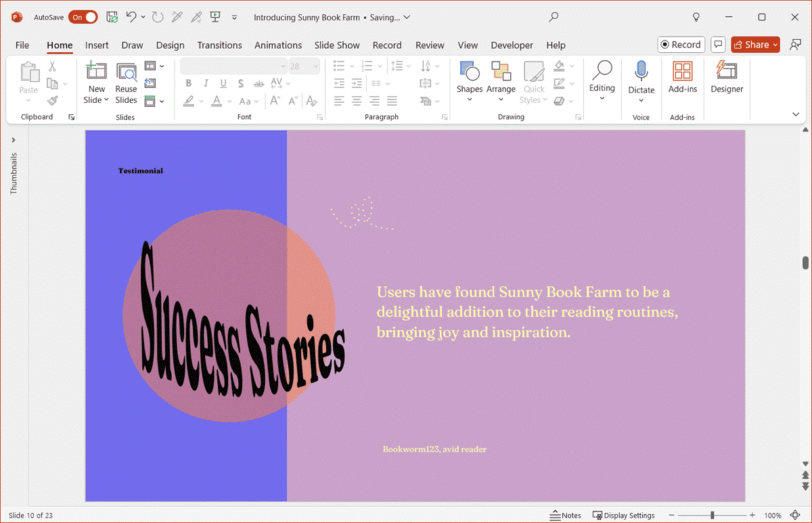Open the Designer pane
Screen dimensions: 812x523
[x=727, y=76]
